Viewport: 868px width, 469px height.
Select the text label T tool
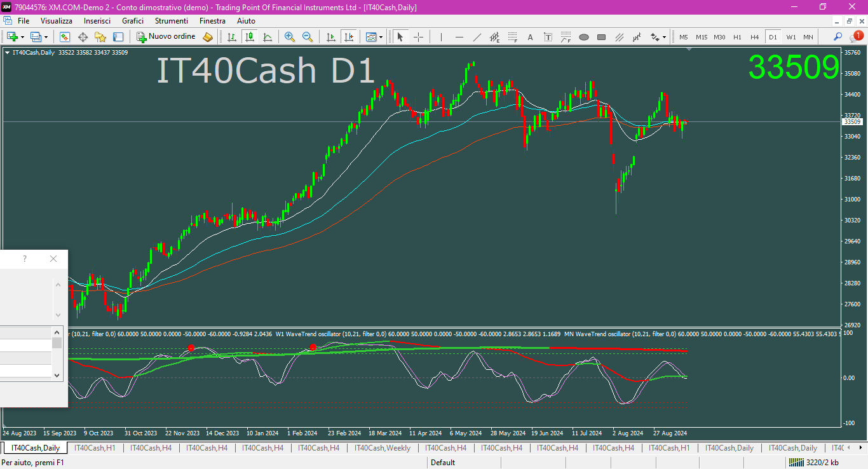(x=548, y=37)
